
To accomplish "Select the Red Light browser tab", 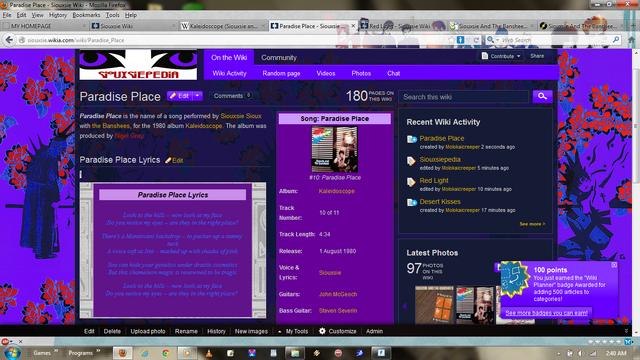I will 398,26.
